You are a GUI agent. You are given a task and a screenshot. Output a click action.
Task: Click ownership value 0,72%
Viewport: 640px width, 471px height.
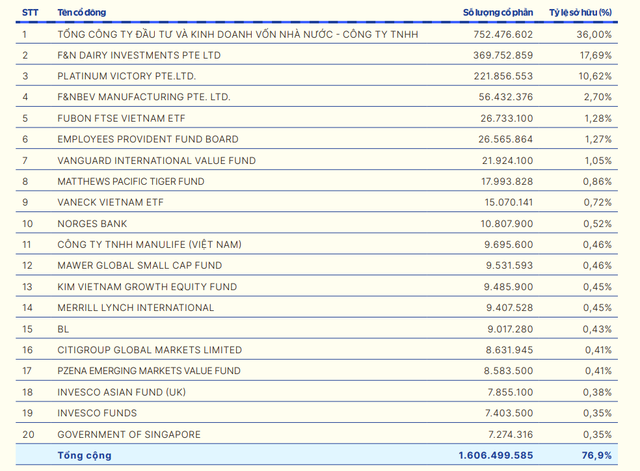597,202
